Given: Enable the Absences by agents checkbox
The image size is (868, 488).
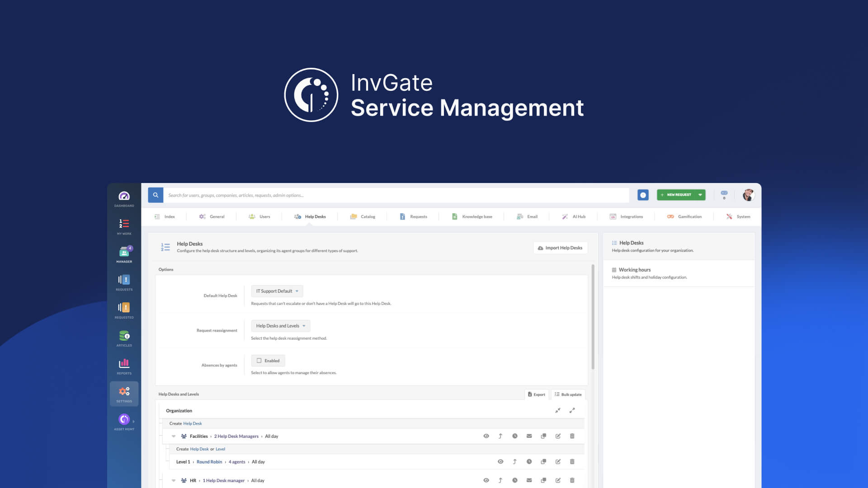Looking at the screenshot, I should tap(259, 361).
